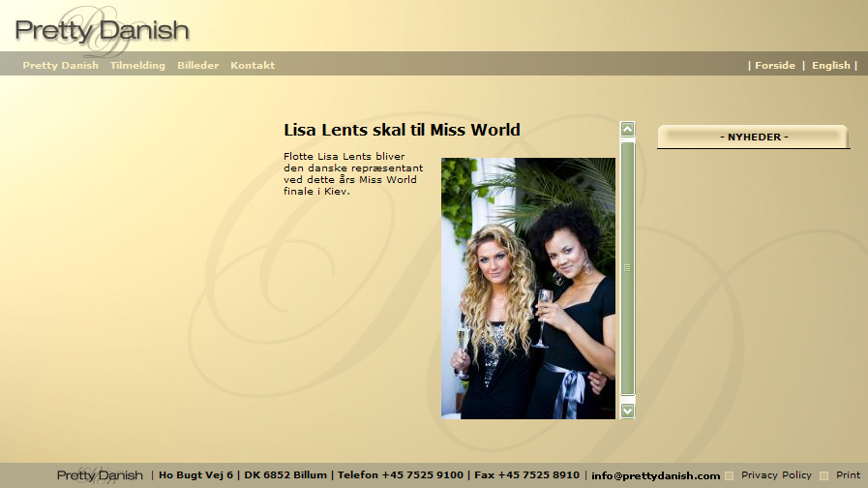The width and height of the screenshot is (868, 488).
Task: Click the small icon beside Print
Action: pos(824,475)
